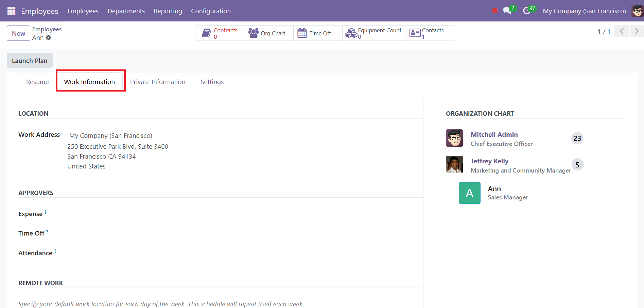The height and width of the screenshot is (308, 644).
Task: Click the 'Chief Executive Officer' job title
Action: (x=502, y=144)
